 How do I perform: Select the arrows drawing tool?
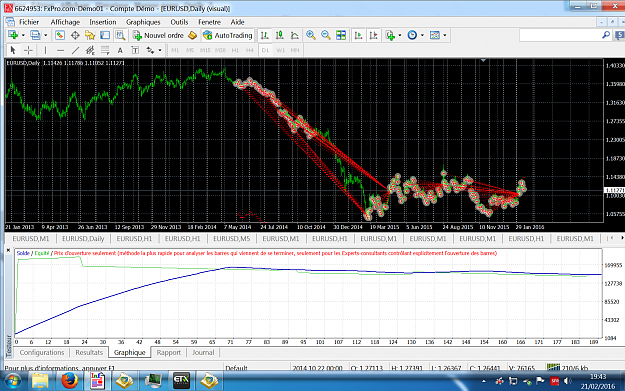click(x=150, y=50)
